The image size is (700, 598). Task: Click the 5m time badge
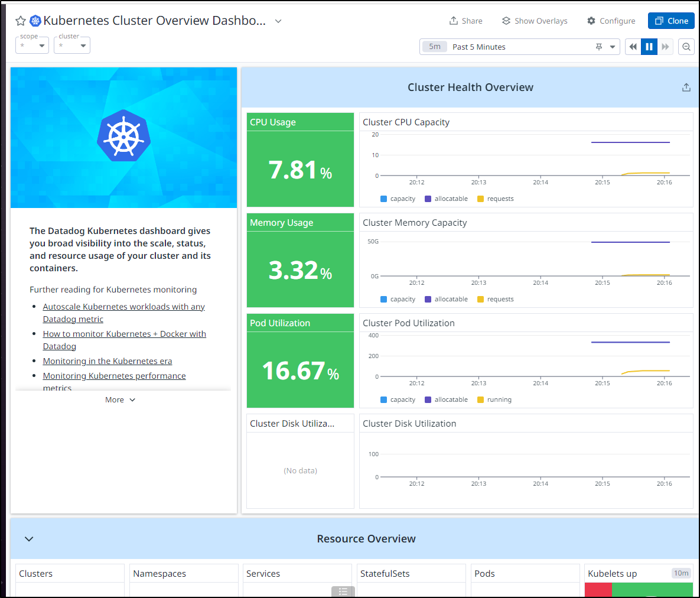point(434,47)
